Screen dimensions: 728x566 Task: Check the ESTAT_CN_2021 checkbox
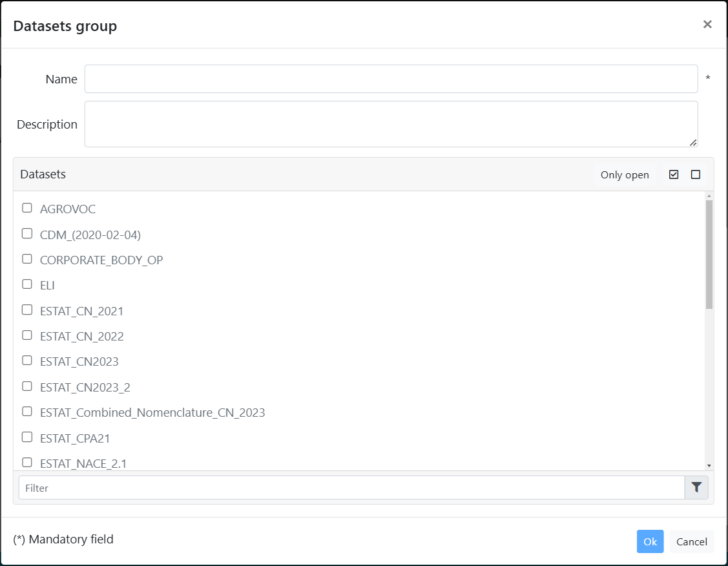pyautogui.click(x=27, y=309)
